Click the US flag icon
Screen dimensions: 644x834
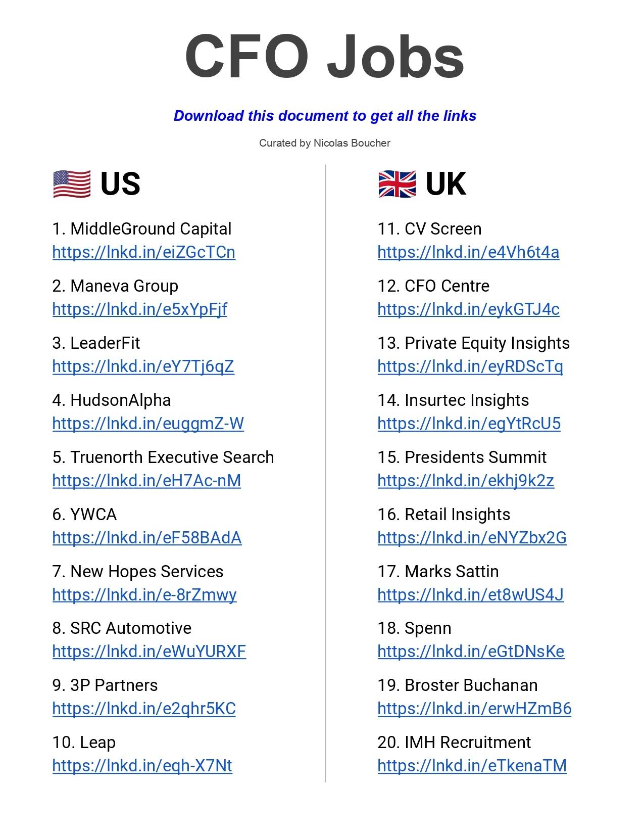[x=72, y=184]
